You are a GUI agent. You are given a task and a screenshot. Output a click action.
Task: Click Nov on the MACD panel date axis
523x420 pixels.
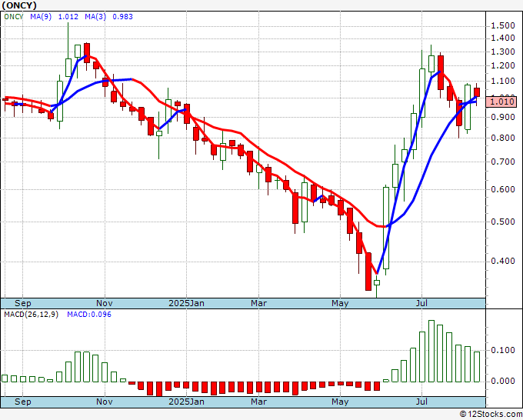(105, 402)
